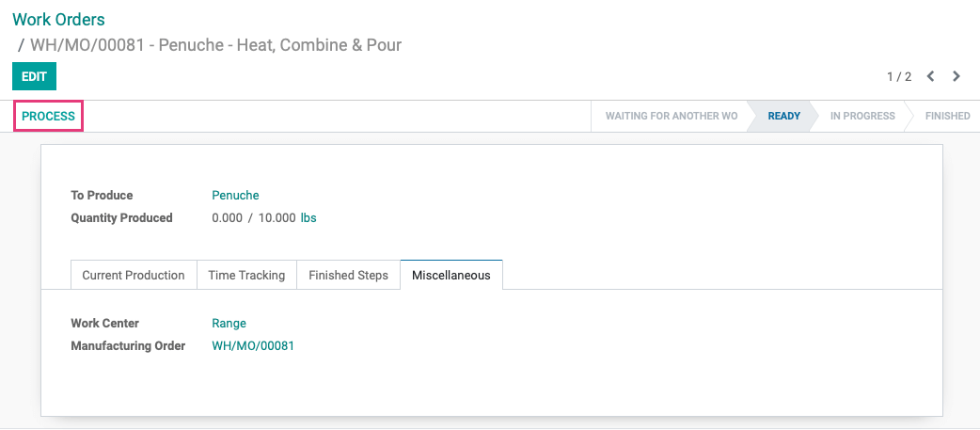Go to the next work order record
Viewport: 980px width, 430px height.
tap(956, 77)
